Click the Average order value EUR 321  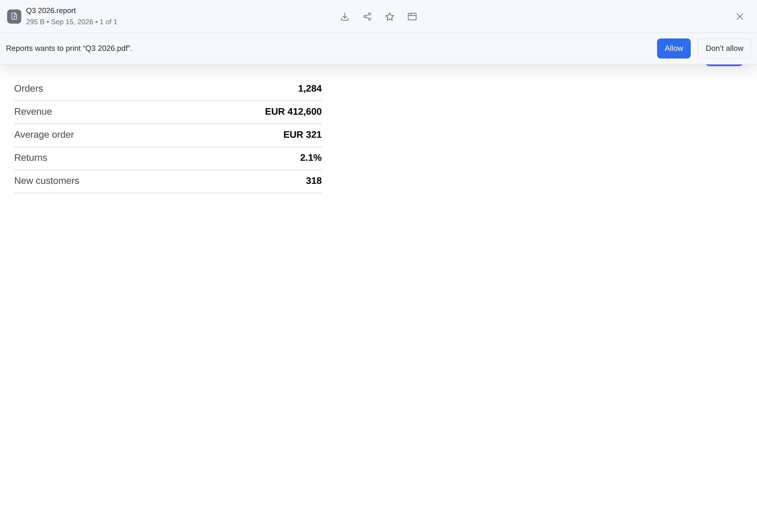[302, 134]
